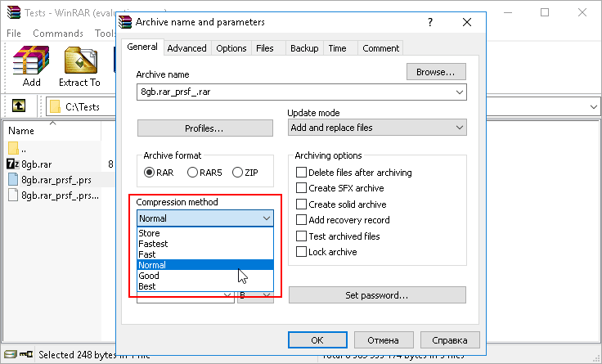Click the Browse... button
The height and width of the screenshot is (364, 602).
pos(436,72)
